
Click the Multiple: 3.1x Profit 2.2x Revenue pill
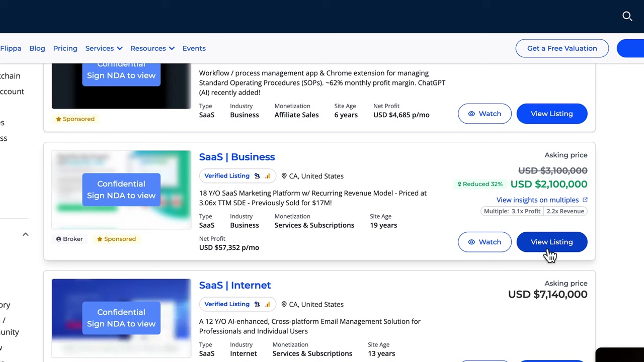[x=534, y=211]
